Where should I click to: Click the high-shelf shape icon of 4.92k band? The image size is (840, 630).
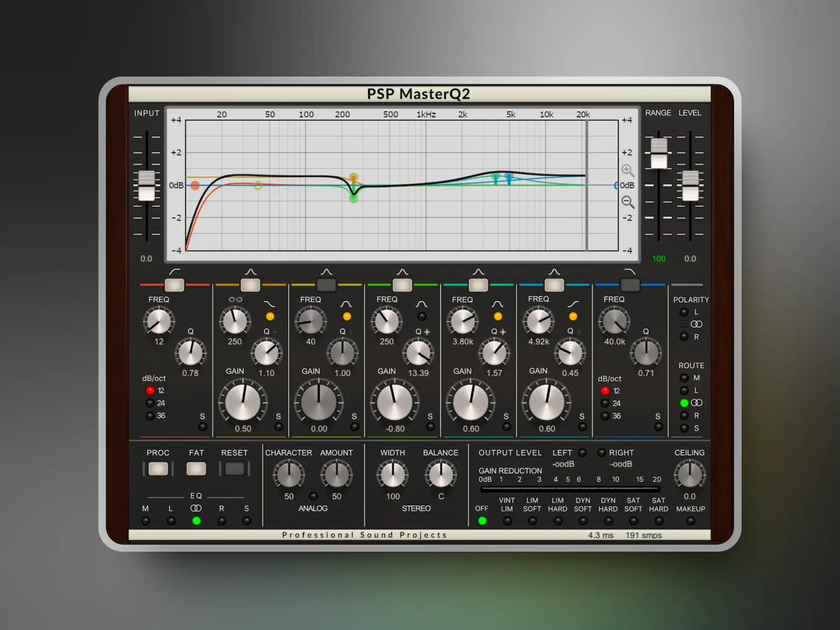pos(573,304)
